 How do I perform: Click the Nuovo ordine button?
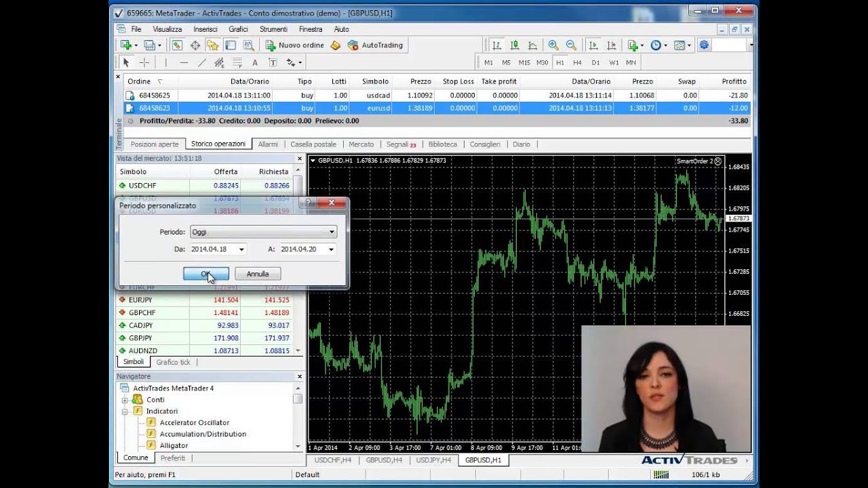pyautogui.click(x=295, y=45)
